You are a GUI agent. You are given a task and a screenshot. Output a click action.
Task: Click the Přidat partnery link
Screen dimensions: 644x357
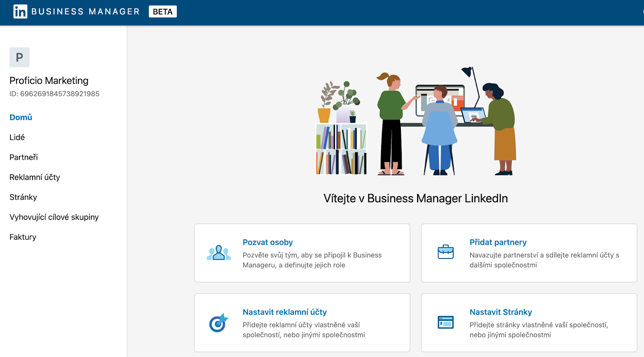pos(498,242)
